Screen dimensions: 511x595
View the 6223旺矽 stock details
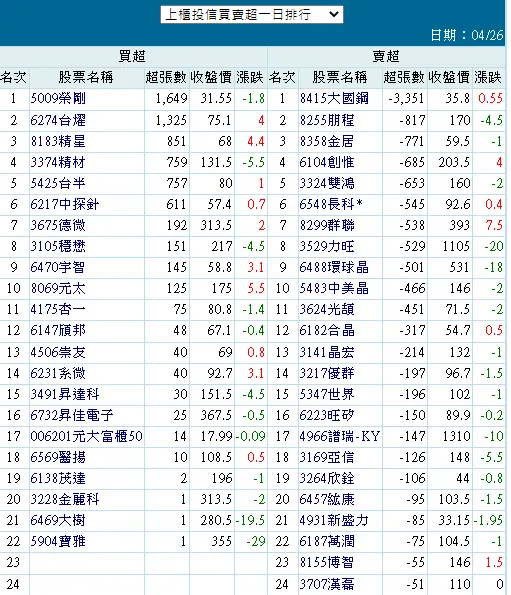pyautogui.click(x=327, y=415)
